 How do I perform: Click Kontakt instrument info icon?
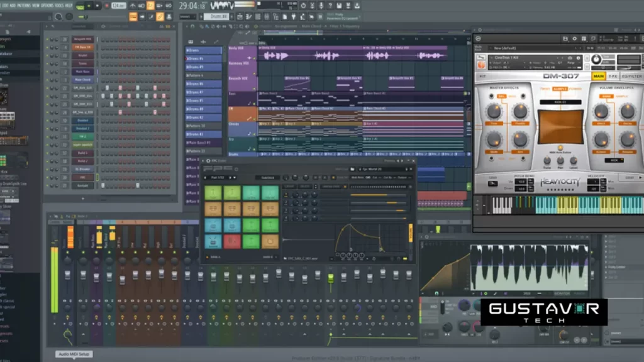pos(579,58)
